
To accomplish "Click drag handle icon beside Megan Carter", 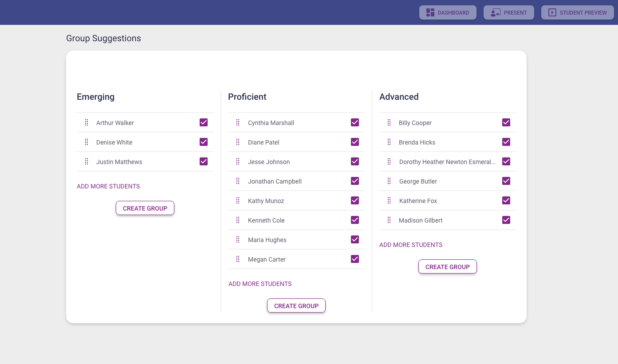I will click(x=238, y=259).
